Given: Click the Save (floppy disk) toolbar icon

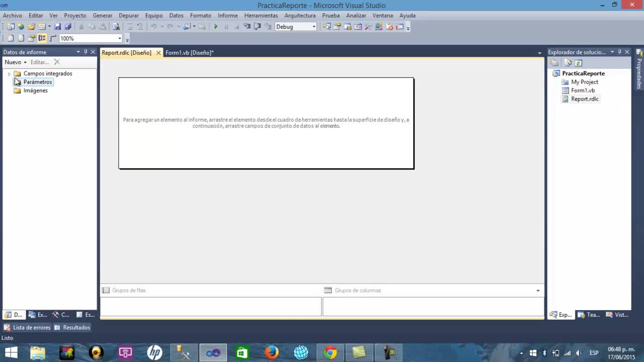Looking at the screenshot, I should 57,27.
